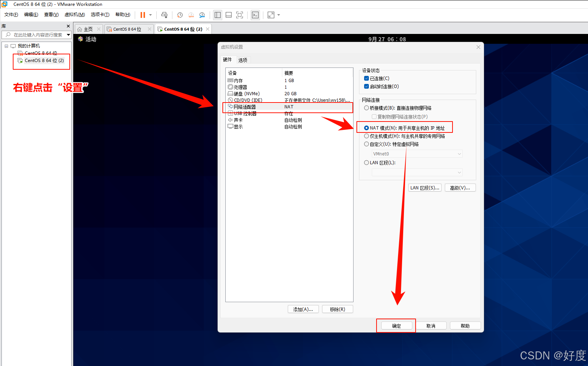Viewport: 588px width, 366px height.
Task: Close the 虚拟机设置 dialog
Action: coord(478,47)
